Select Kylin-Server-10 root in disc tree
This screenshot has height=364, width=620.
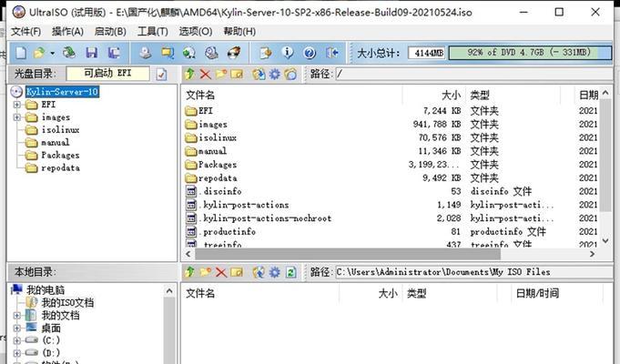pyautogui.click(x=62, y=92)
